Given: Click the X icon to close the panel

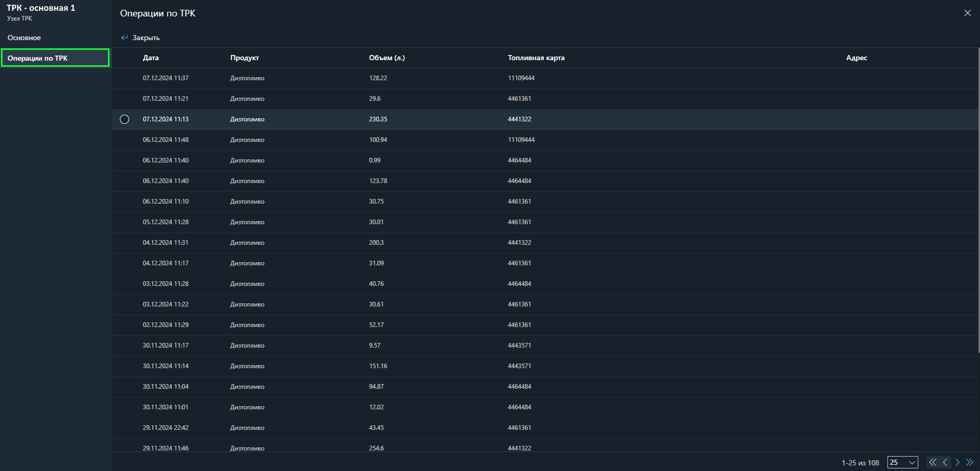Looking at the screenshot, I should click(x=967, y=13).
